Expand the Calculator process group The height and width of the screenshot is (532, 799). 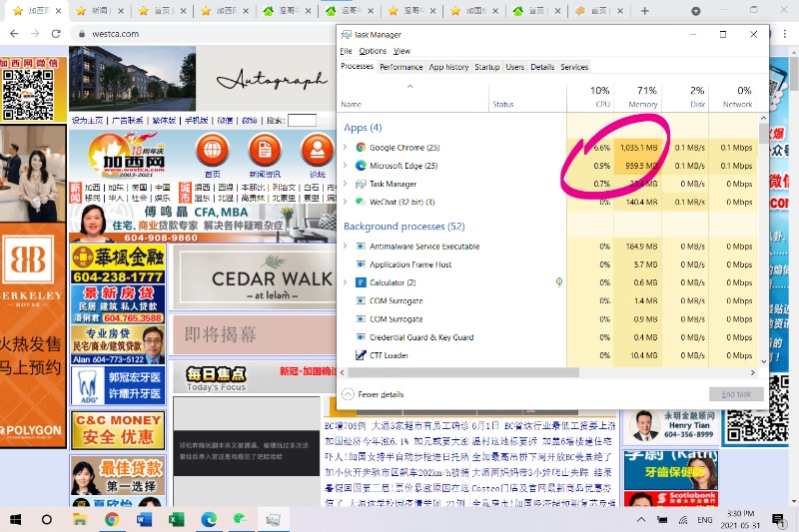(x=346, y=282)
